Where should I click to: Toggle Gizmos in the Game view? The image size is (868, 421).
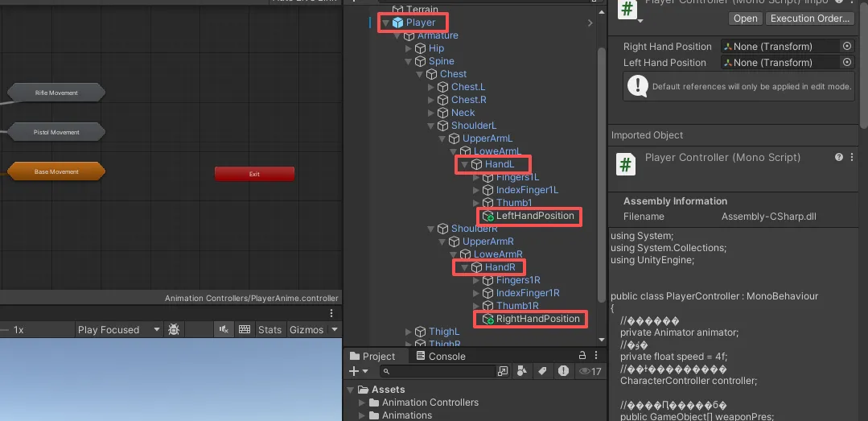(306, 329)
